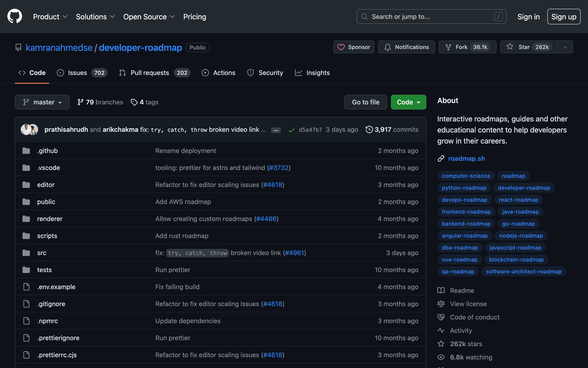Click the Notifications bell button

pyautogui.click(x=407, y=47)
